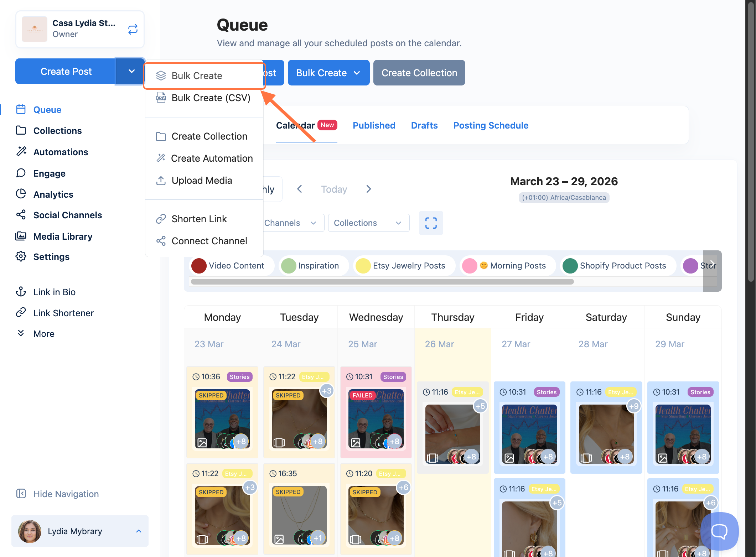Image resolution: width=756 pixels, height=557 pixels.
Task: Go to next week with right arrow
Action: [369, 189]
